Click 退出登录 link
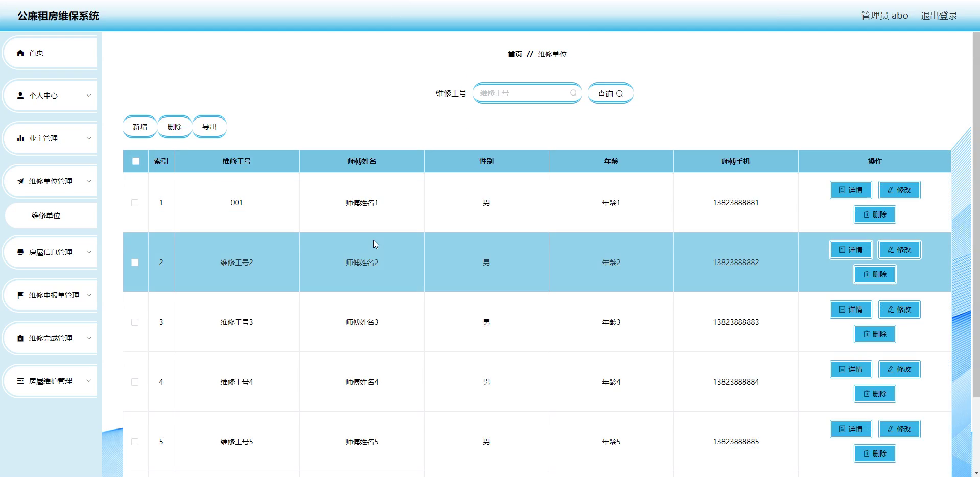This screenshot has width=980, height=477. [939, 16]
